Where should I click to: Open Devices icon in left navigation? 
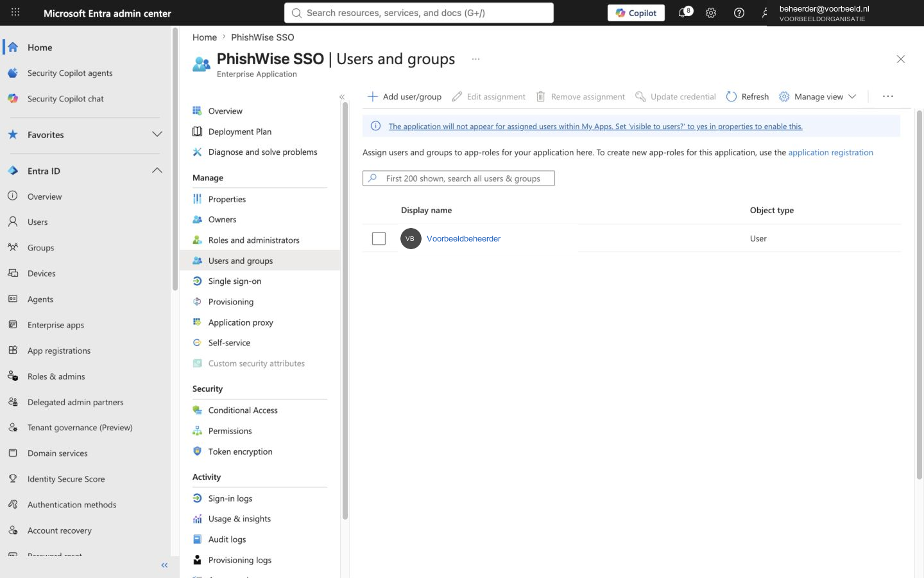point(13,273)
